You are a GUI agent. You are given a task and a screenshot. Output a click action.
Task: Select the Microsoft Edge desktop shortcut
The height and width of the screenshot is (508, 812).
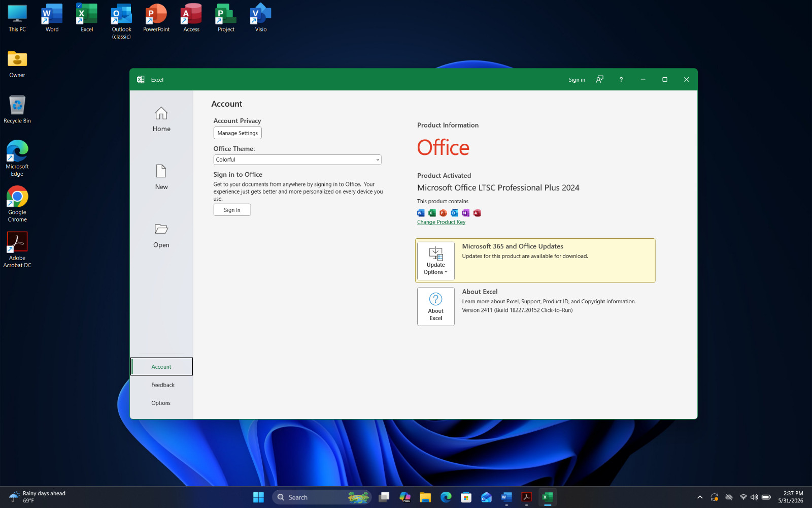coord(17,158)
